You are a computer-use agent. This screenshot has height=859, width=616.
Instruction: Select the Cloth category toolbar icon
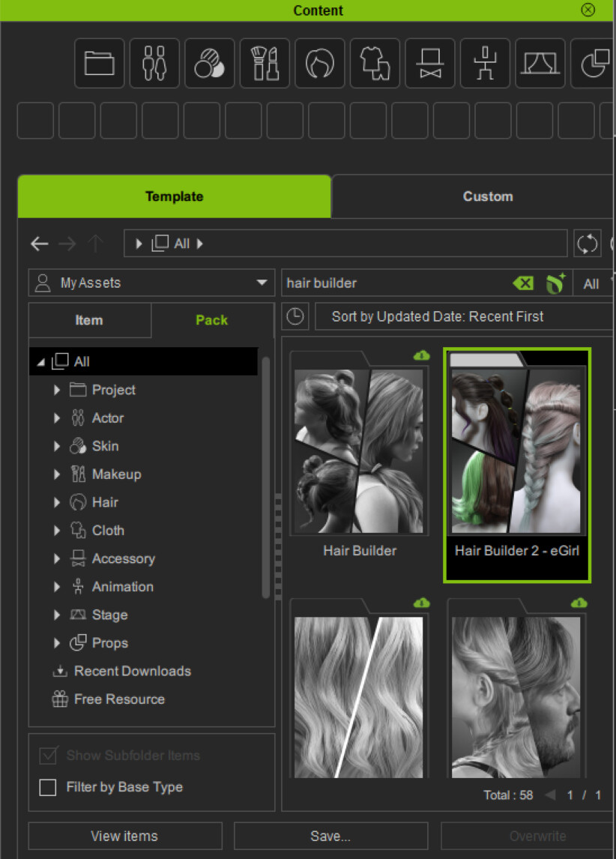(x=375, y=63)
